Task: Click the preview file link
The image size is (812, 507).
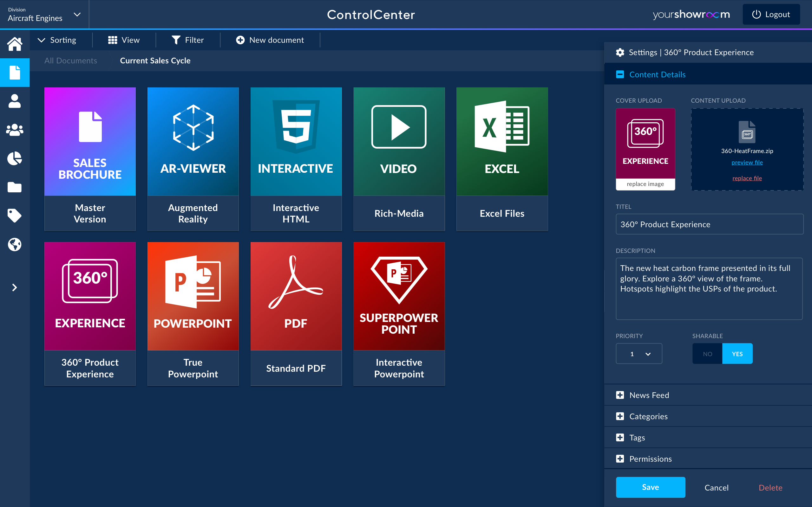Action: (747, 162)
